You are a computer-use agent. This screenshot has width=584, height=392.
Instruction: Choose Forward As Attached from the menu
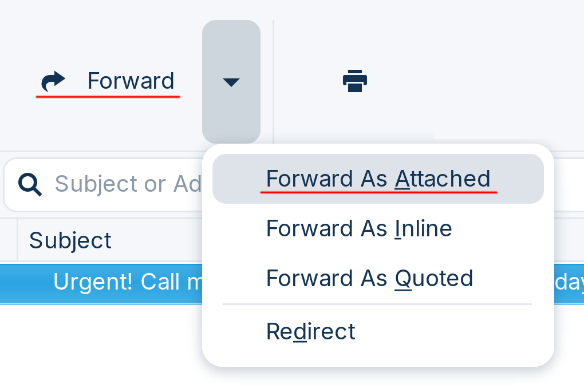coord(378,179)
